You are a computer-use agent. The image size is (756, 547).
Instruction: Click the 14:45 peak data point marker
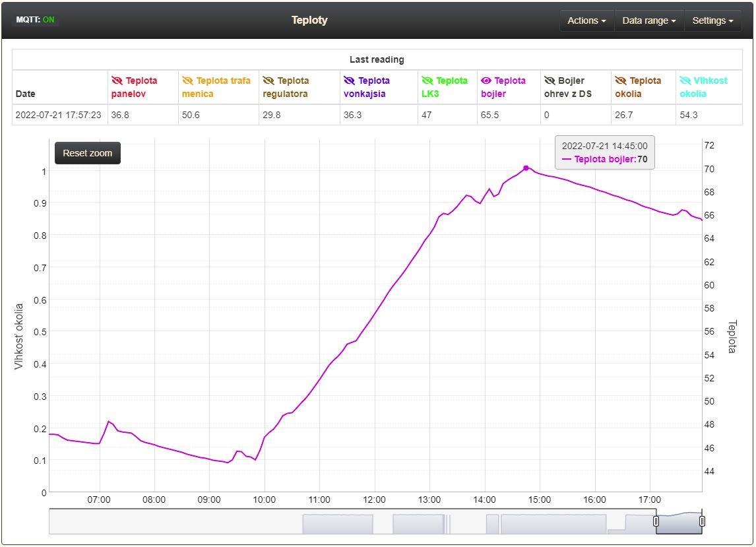pyautogui.click(x=526, y=168)
